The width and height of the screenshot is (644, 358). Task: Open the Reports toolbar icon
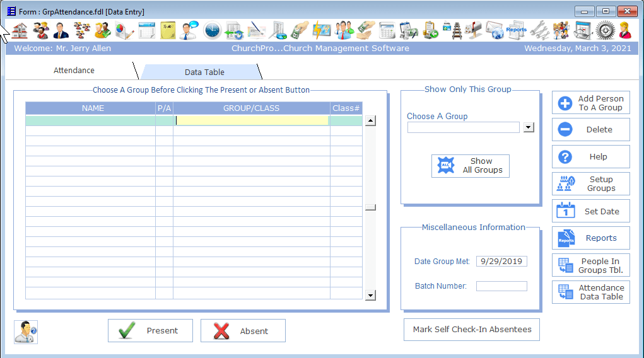point(516,31)
